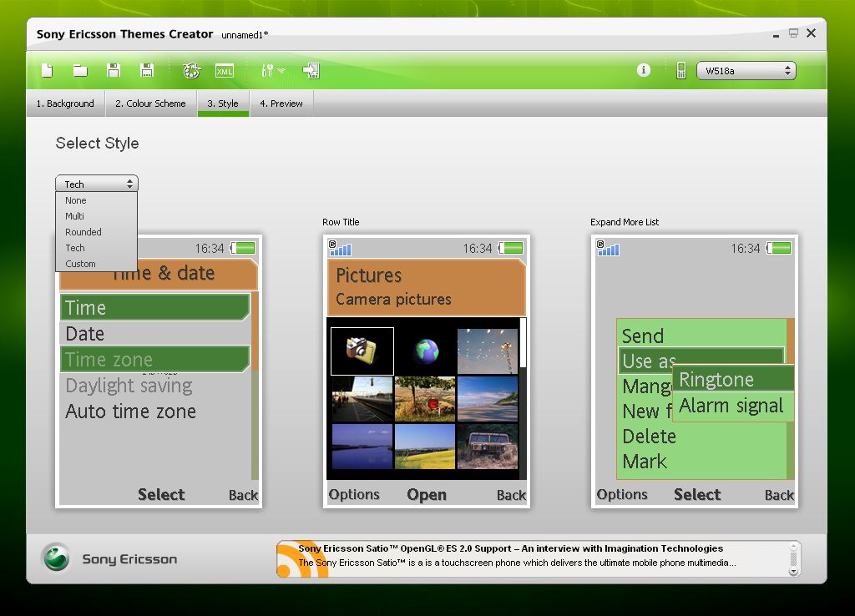
Task: Click Expand More List signal icon
Action: tap(608, 248)
